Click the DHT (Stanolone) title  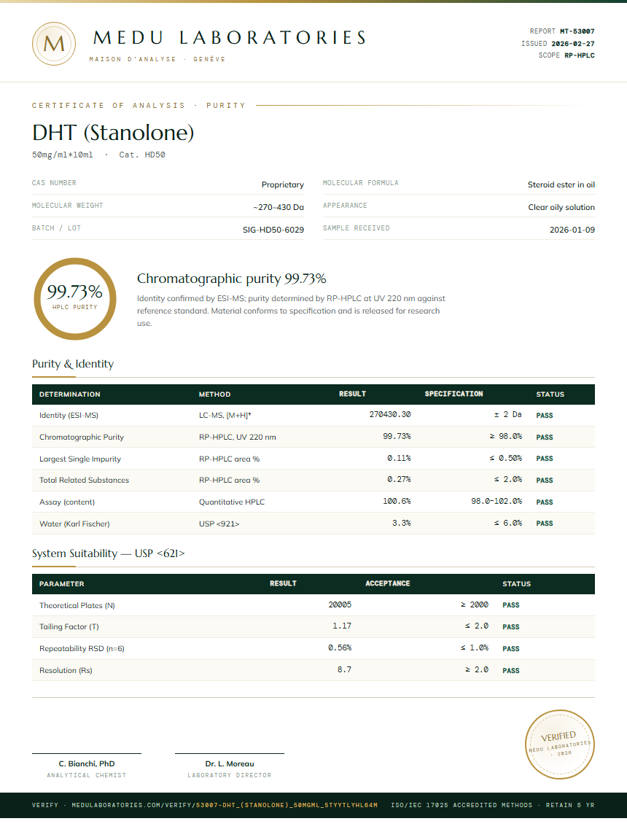[x=113, y=132]
